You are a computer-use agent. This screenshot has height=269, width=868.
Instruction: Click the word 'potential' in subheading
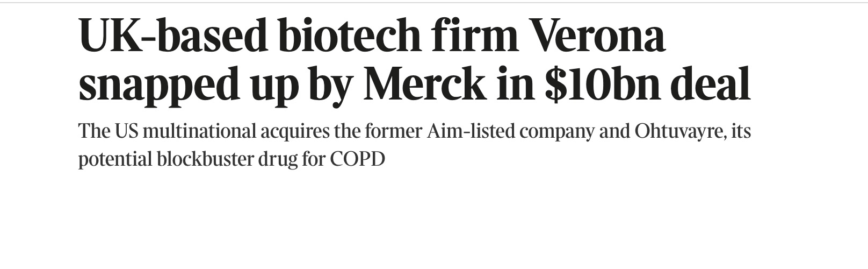point(115,160)
